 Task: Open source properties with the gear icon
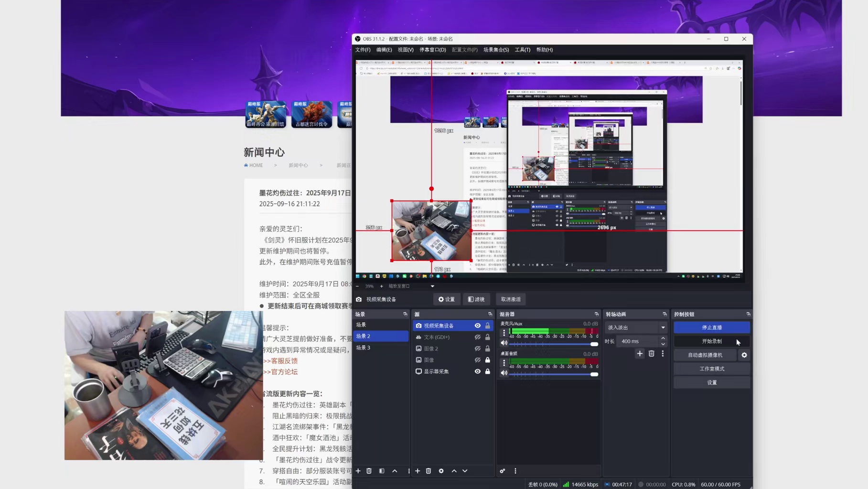click(x=441, y=471)
